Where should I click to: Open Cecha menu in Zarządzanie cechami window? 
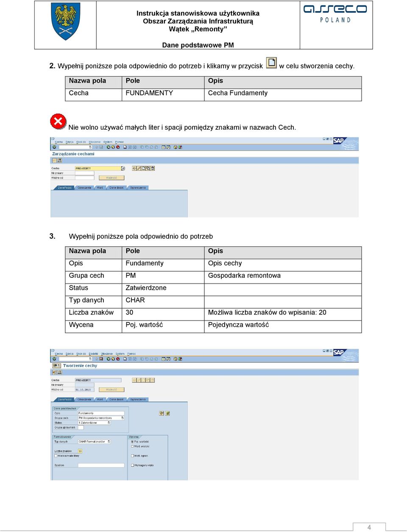(x=59, y=142)
